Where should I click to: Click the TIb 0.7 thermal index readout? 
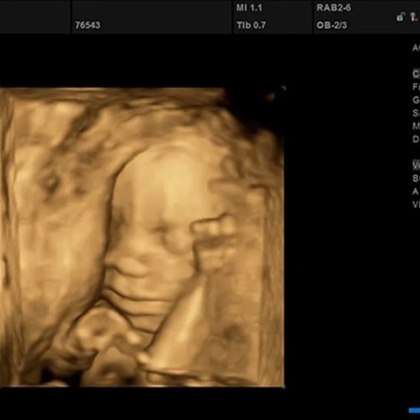(x=251, y=25)
